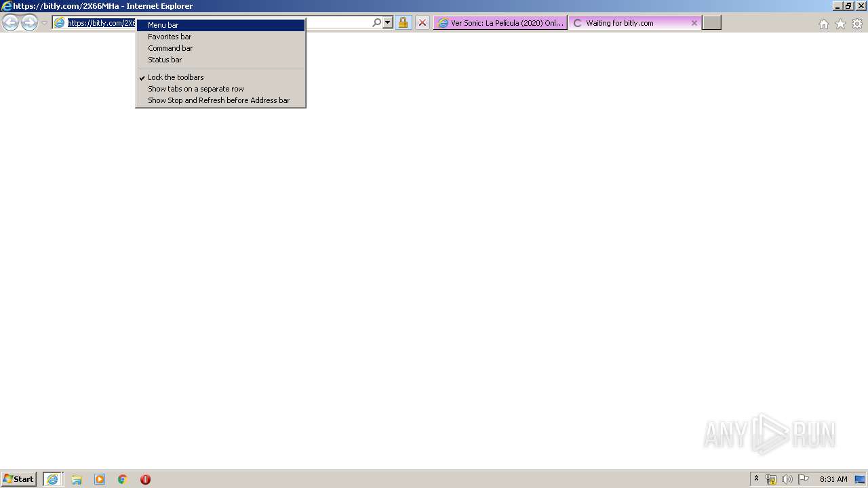
Task: Open the security lock report icon
Action: 403,22
